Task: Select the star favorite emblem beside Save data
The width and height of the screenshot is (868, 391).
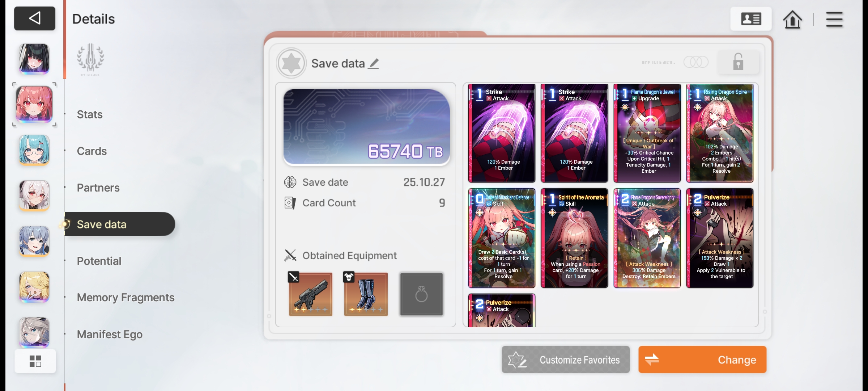Action: (x=291, y=63)
